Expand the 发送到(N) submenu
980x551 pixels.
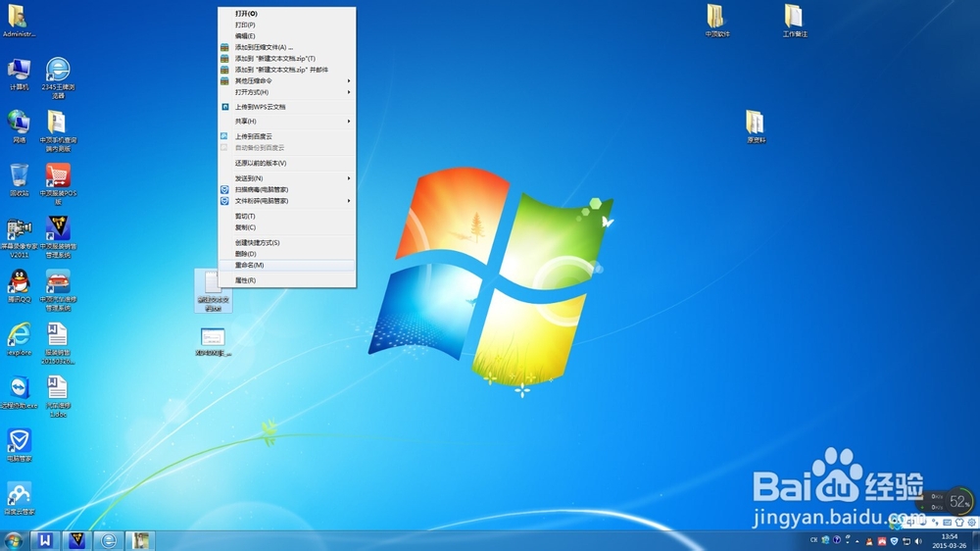coord(287,177)
